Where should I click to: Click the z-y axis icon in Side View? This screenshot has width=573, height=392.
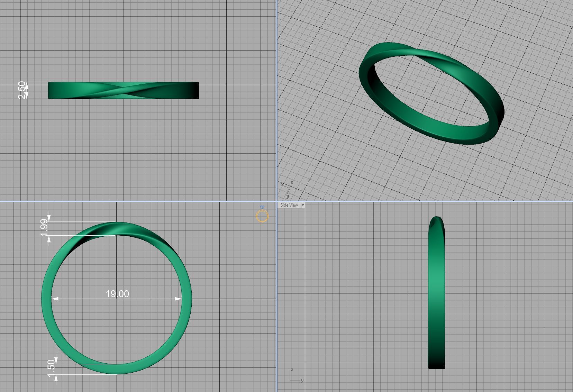coord(296,375)
